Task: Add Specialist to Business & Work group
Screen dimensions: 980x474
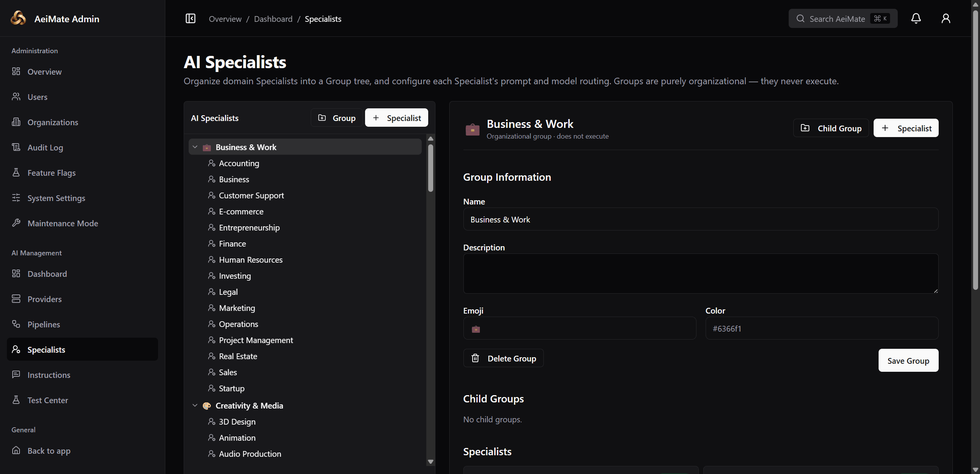Action: [906, 128]
